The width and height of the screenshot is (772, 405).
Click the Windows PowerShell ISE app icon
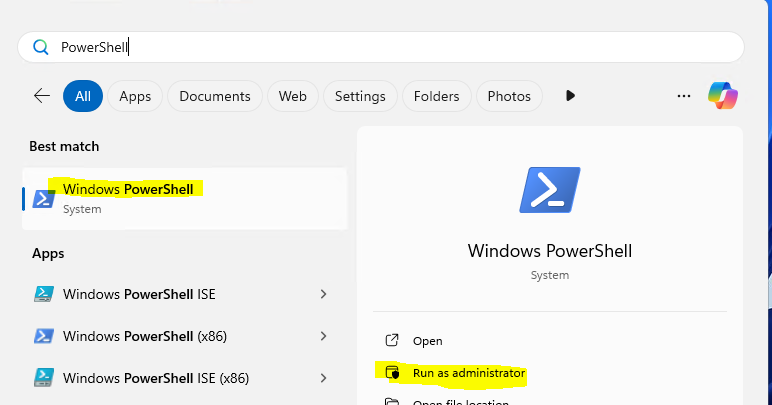(44, 294)
